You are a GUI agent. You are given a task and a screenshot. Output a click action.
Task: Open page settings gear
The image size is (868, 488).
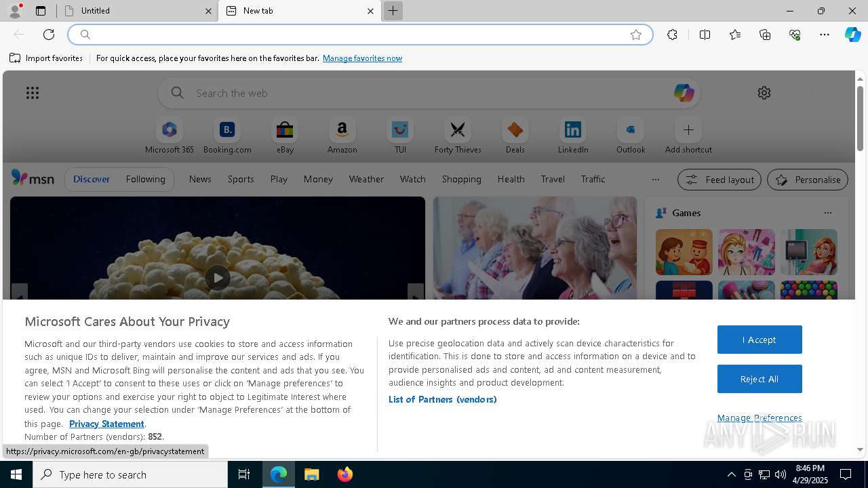click(x=764, y=93)
